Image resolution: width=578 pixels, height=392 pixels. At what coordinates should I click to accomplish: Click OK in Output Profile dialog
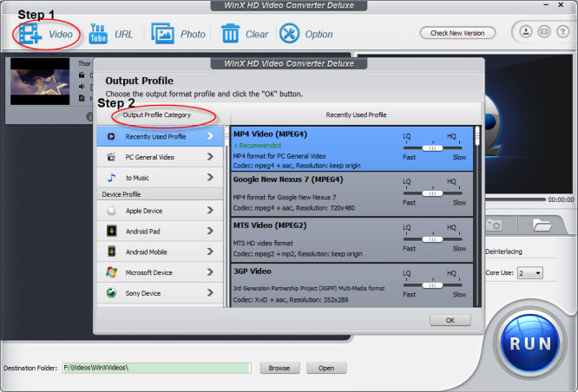(x=450, y=320)
